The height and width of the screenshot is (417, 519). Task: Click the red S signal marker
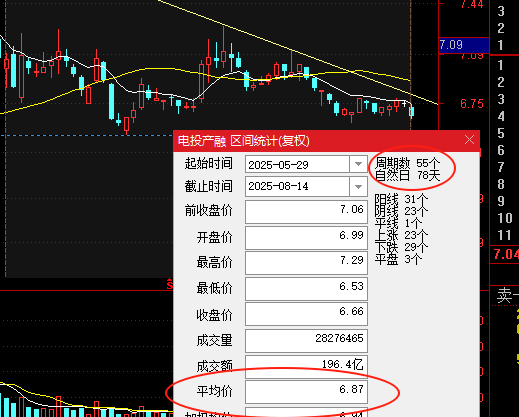point(170,284)
